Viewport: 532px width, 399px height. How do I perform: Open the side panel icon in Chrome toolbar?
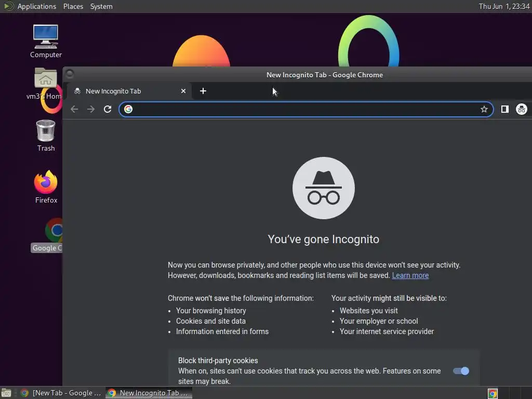click(x=504, y=109)
